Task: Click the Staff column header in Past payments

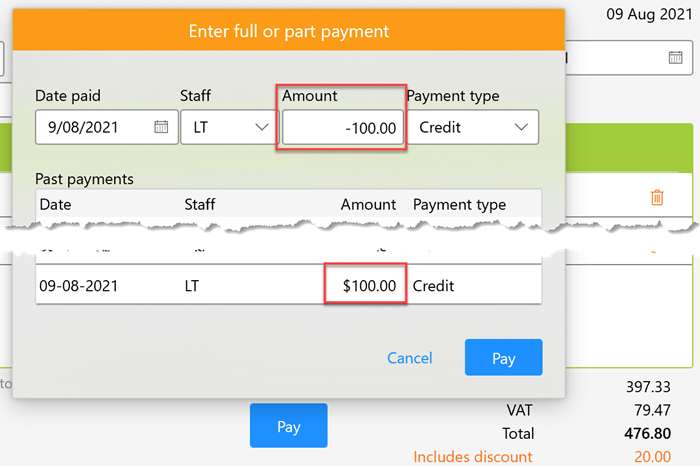Action: 200,204
